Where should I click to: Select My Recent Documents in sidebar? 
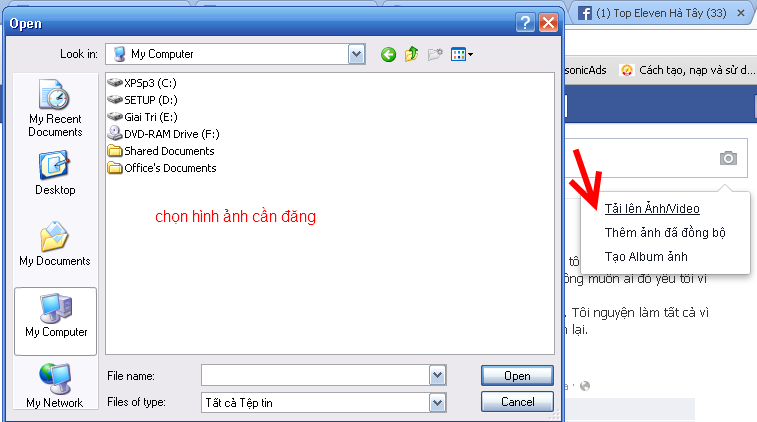[x=55, y=109]
